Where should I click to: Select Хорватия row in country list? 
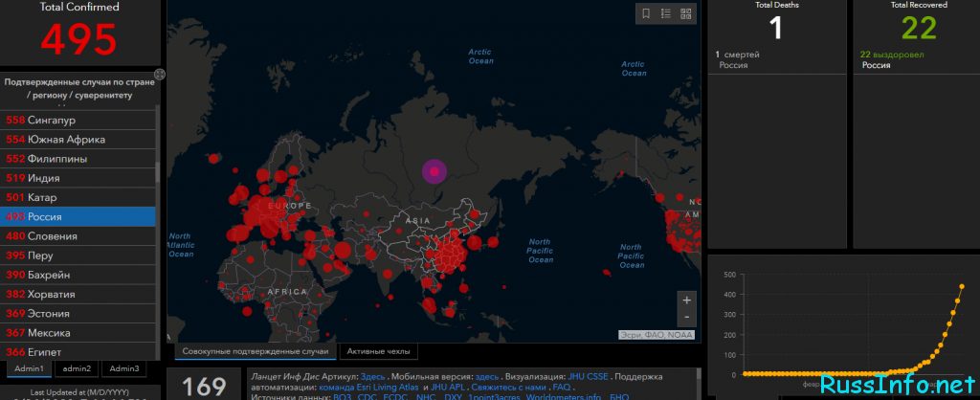coord(78,295)
